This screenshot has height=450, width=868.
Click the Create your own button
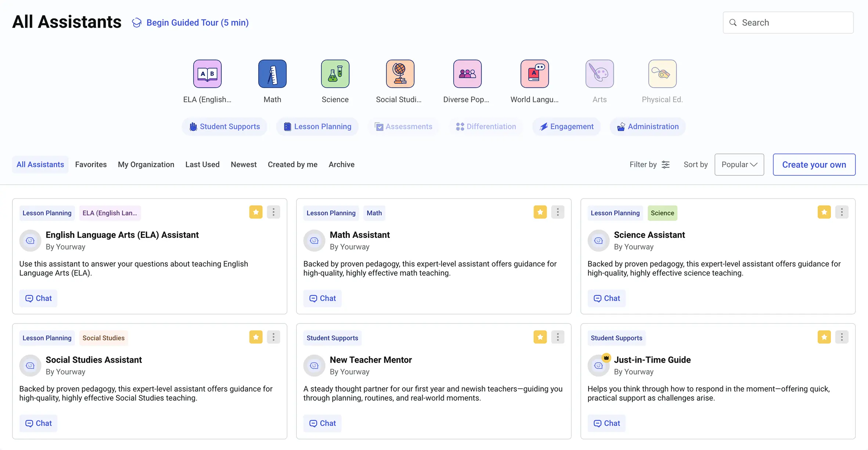(x=814, y=164)
